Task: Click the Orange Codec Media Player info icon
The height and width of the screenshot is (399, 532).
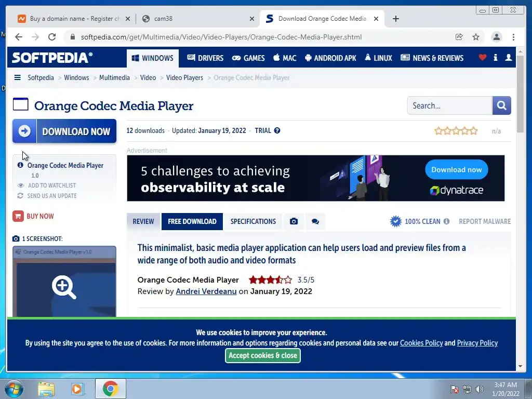Action: [x=20, y=165]
